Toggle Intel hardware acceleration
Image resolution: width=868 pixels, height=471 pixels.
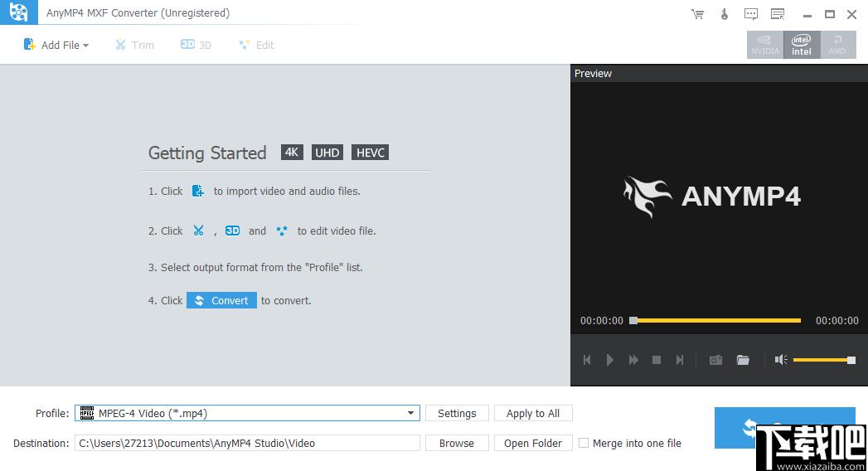[x=802, y=45]
